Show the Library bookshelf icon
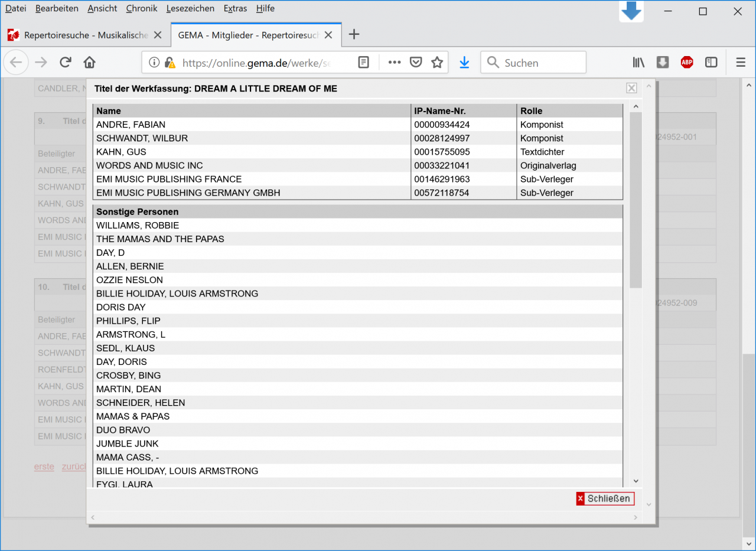Screen dimensions: 756x551 (x=638, y=63)
